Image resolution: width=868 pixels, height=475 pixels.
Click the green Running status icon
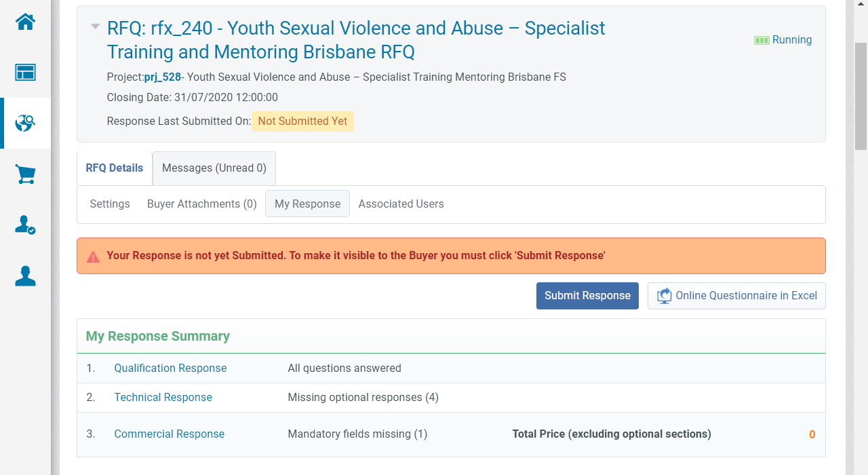pos(762,40)
